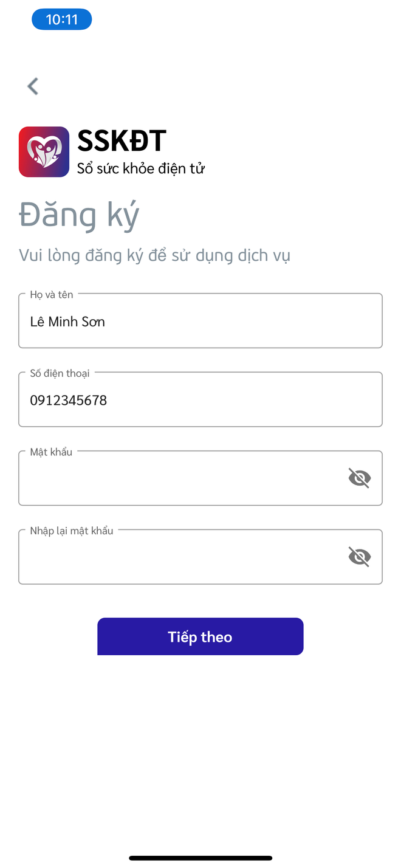Image resolution: width=401 pixels, height=868 pixels.
Task: Tap the Nhập lại mật khẩu floating label
Action: 71,531
